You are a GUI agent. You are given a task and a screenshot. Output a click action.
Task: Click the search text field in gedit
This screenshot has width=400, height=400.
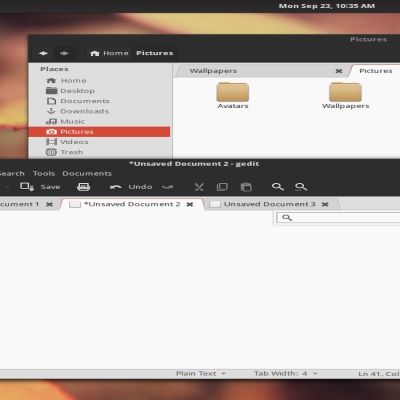coord(338,218)
